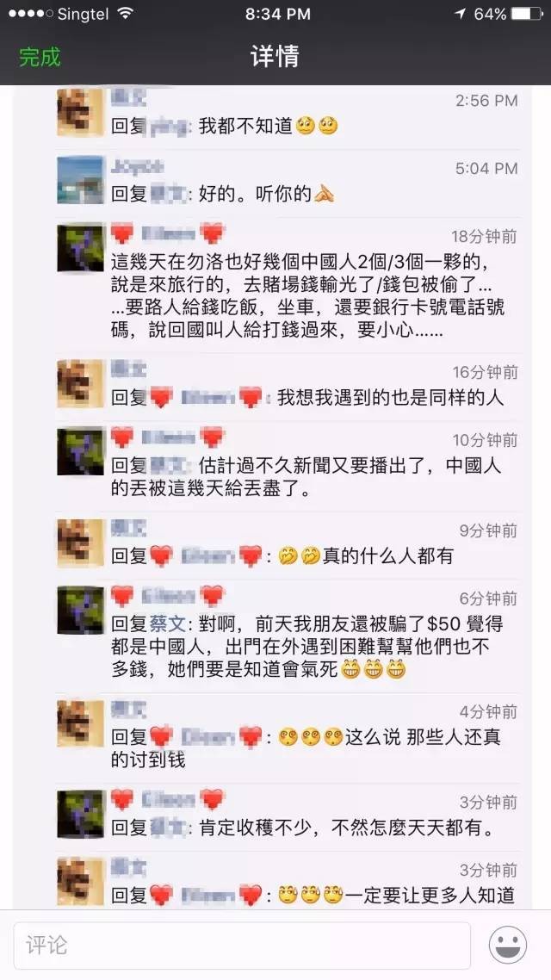Tap avatar on the 16分钟前 comment
The width and height of the screenshot is (551, 980).
pyautogui.click(x=80, y=383)
